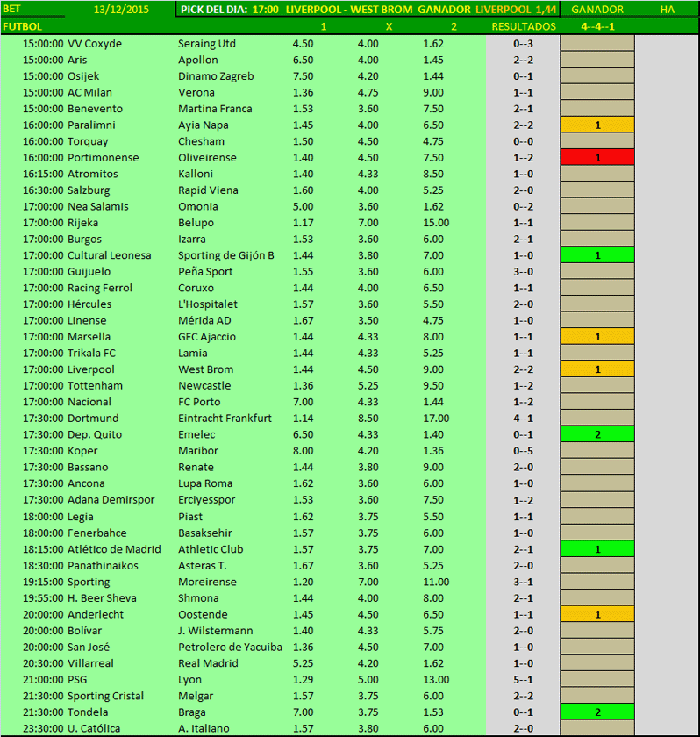Click odds 11.00 in Sporting row

tap(436, 582)
